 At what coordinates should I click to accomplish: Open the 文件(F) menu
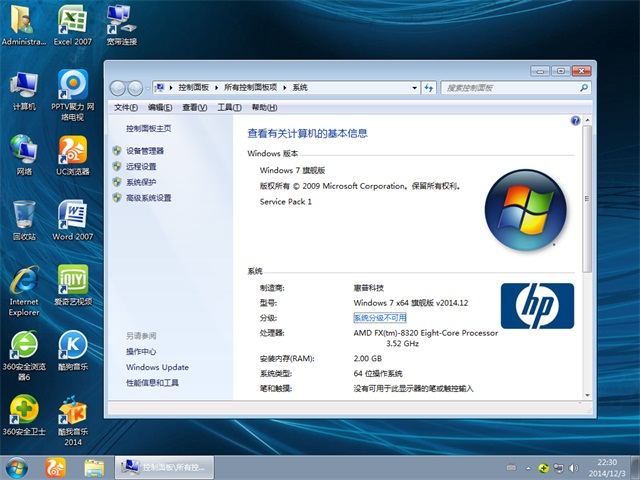pos(125,107)
